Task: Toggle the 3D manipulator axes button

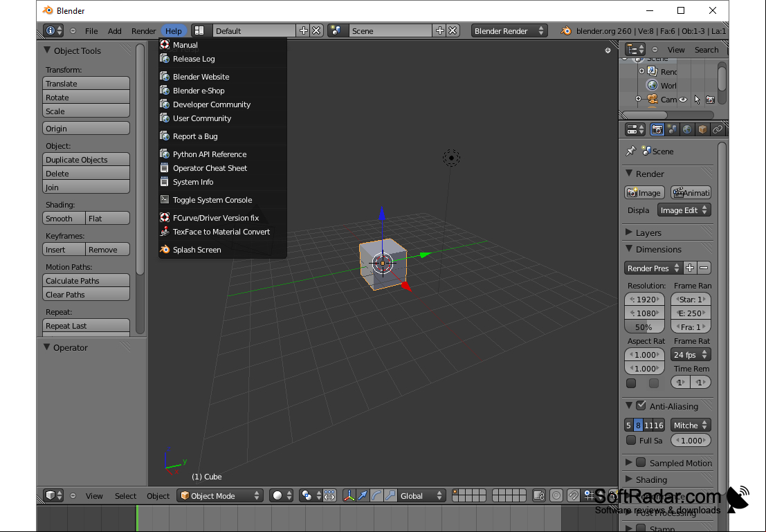Action: [349, 495]
